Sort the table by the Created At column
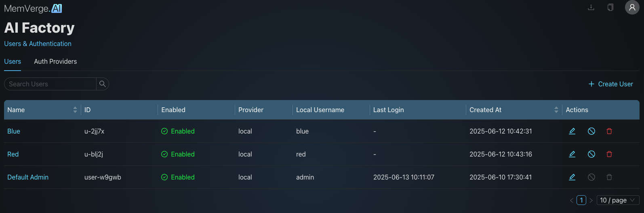 (556, 110)
